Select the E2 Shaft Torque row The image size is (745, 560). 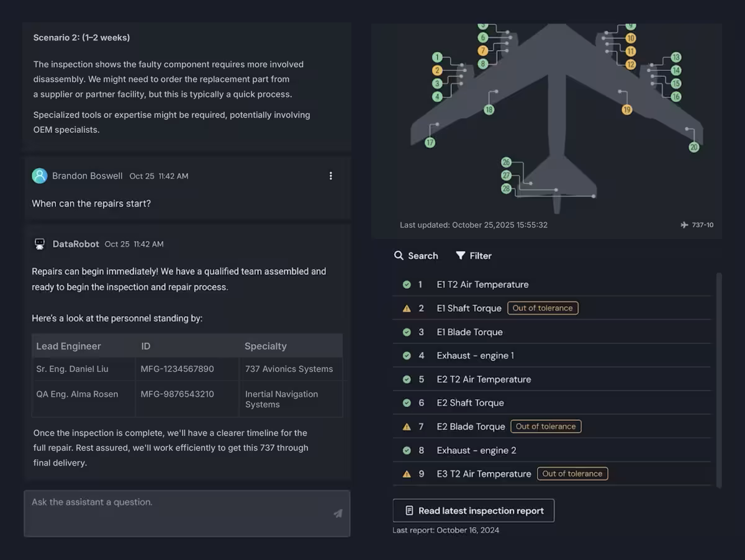(x=552, y=403)
